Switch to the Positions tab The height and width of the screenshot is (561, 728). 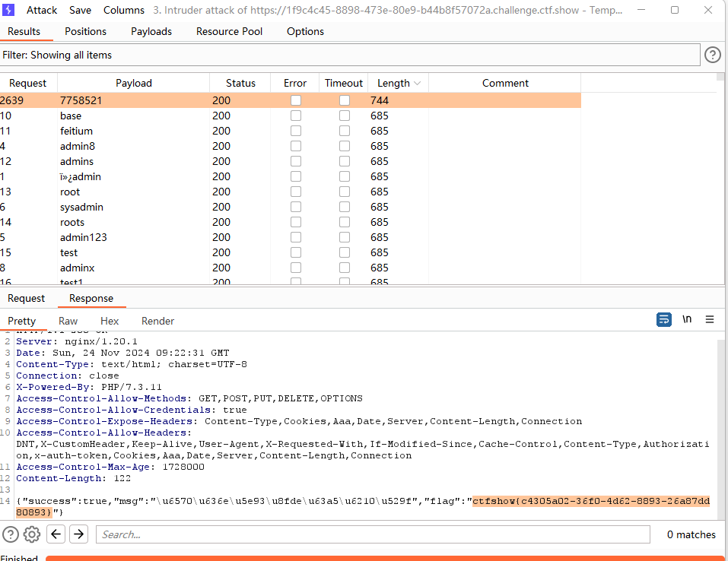(85, 32)
